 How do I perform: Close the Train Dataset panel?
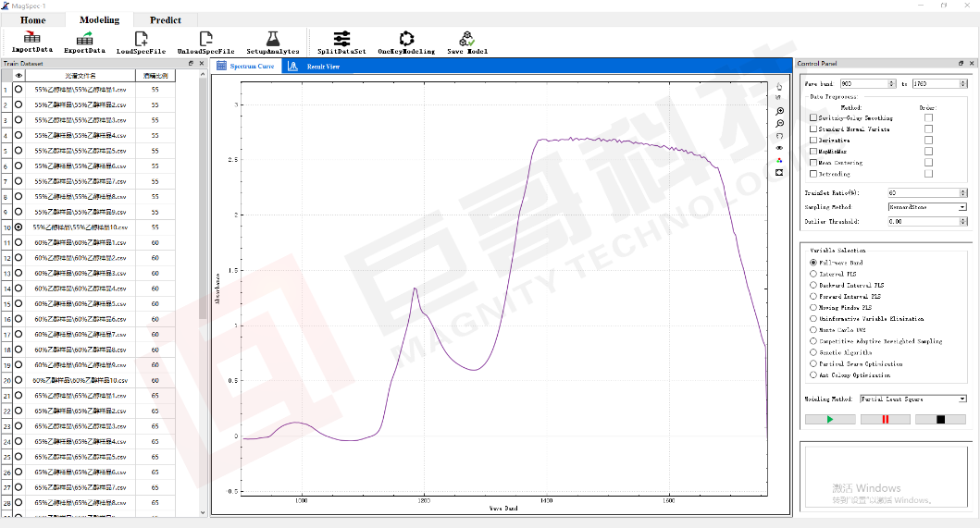tap(201, 63)
